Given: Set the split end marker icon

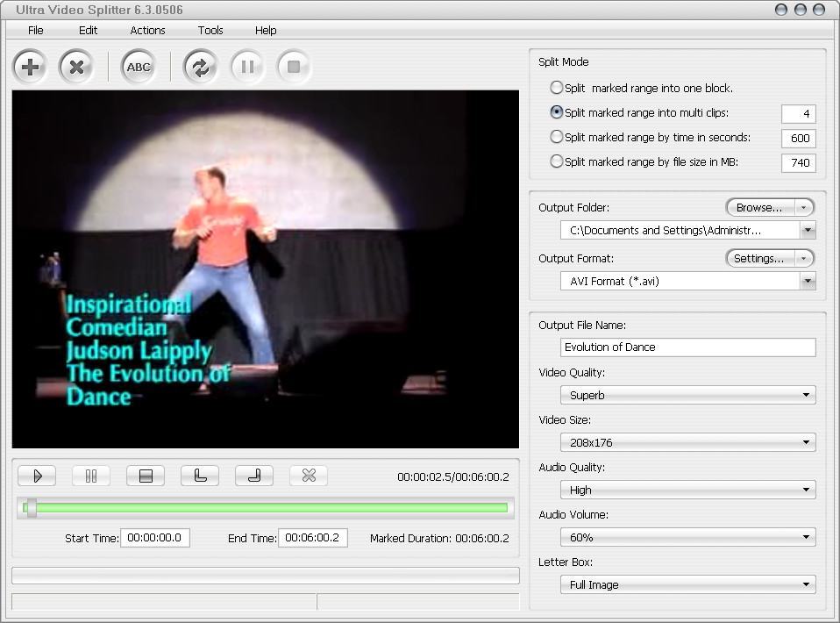Looking at the screenshot, I should [253, 476].
